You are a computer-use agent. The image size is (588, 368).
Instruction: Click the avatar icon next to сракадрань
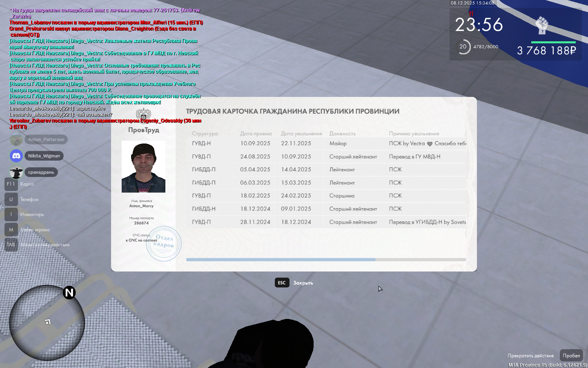tap(16, 173)
